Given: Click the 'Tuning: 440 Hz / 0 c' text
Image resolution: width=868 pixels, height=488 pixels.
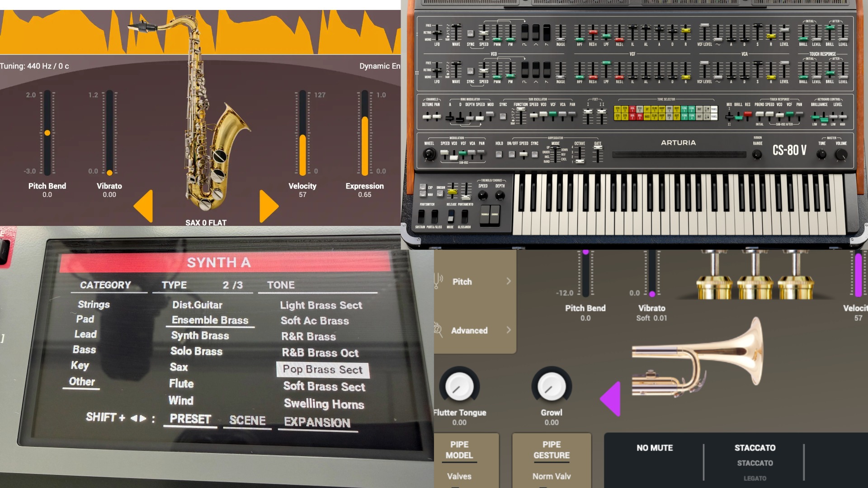Looking at the screenshot, I should click(35, 66).
